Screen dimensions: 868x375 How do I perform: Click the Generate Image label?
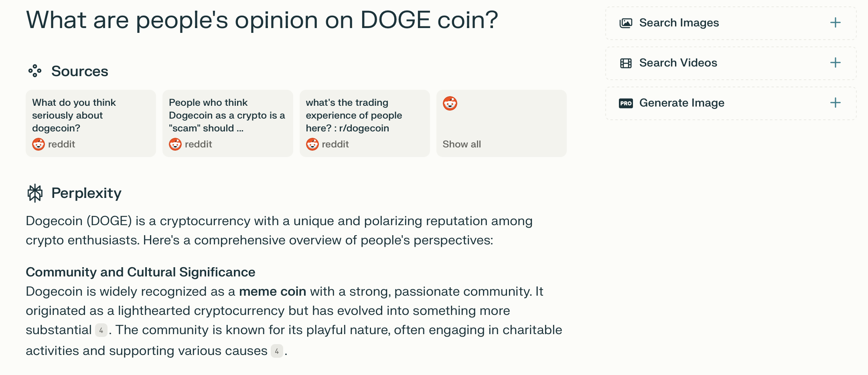pos(681,103)
